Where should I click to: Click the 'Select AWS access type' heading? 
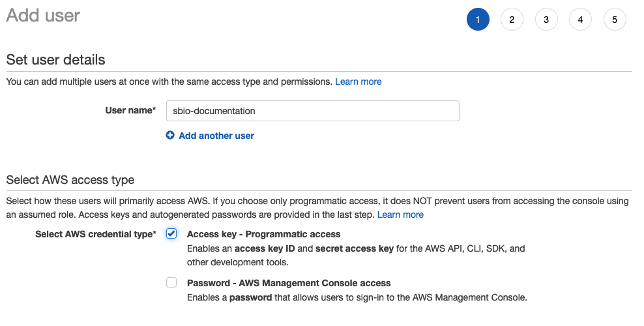(70, 180)
